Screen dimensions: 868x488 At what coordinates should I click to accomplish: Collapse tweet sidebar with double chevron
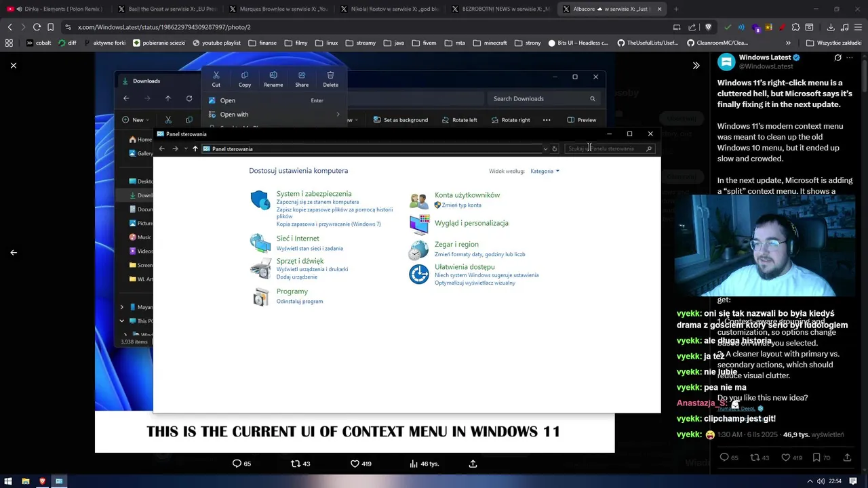[696, 66]
